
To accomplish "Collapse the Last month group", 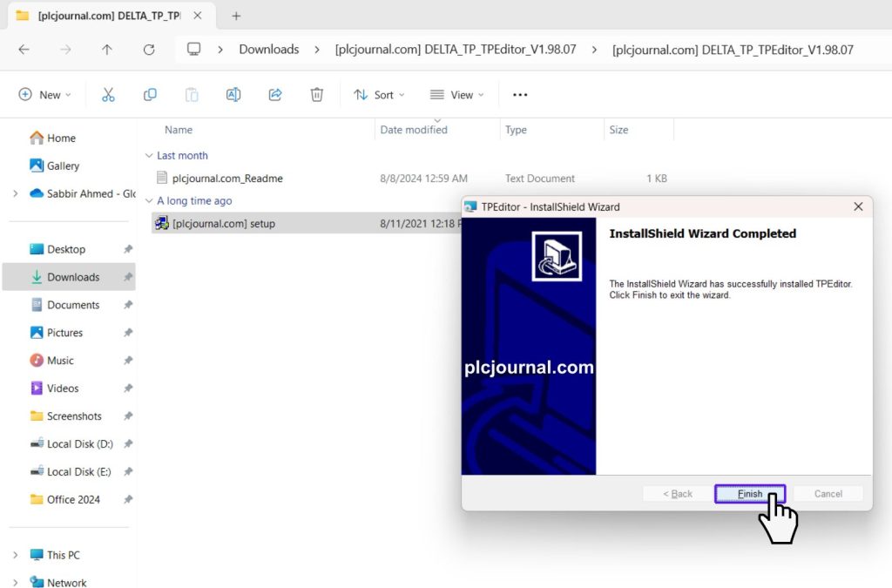I will (149, 155).
